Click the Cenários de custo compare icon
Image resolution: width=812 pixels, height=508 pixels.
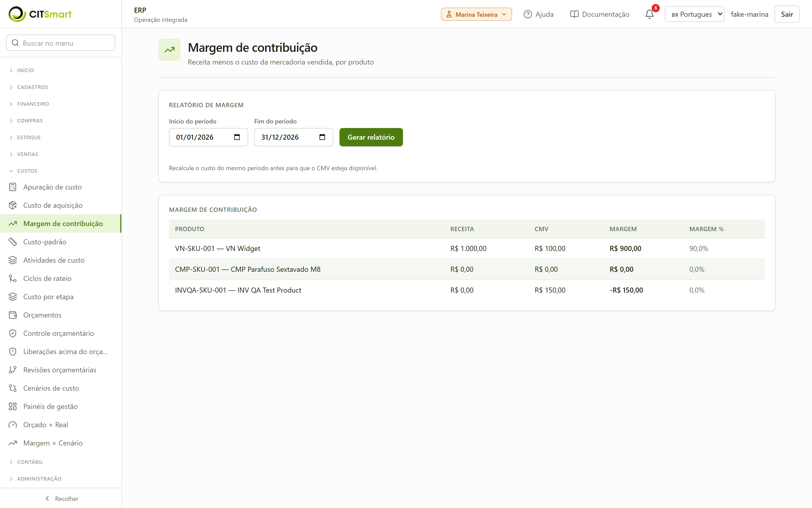[13, 388]
